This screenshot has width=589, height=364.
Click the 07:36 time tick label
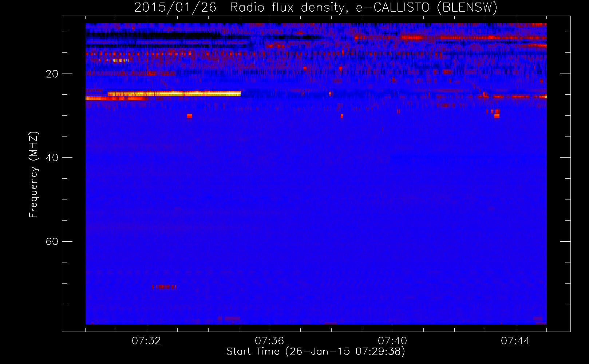coord(270,341)
